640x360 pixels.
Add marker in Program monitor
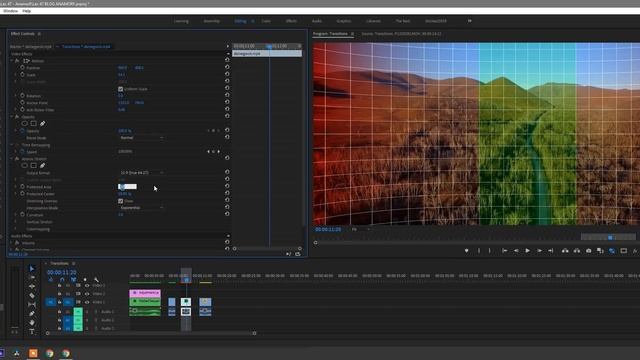point(467,251)
